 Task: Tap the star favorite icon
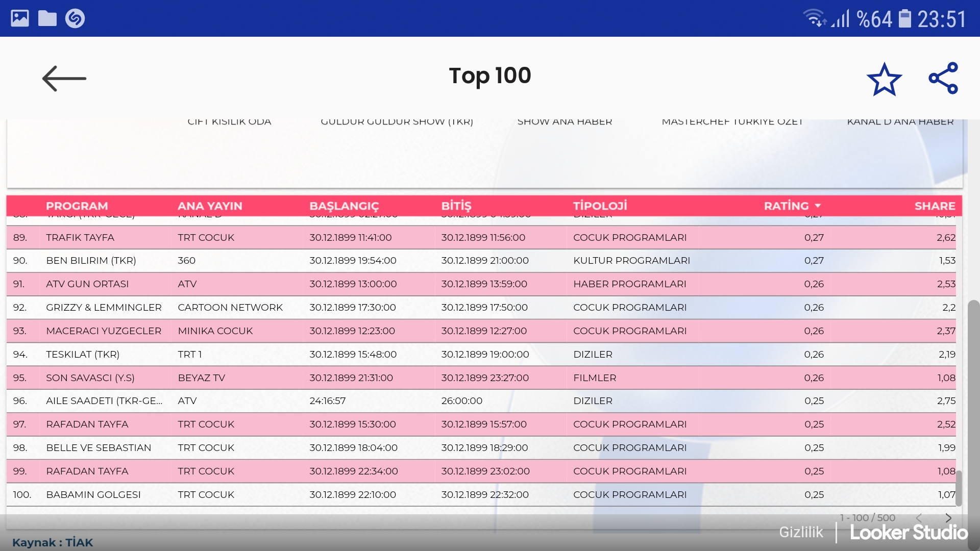pos(884,79)
